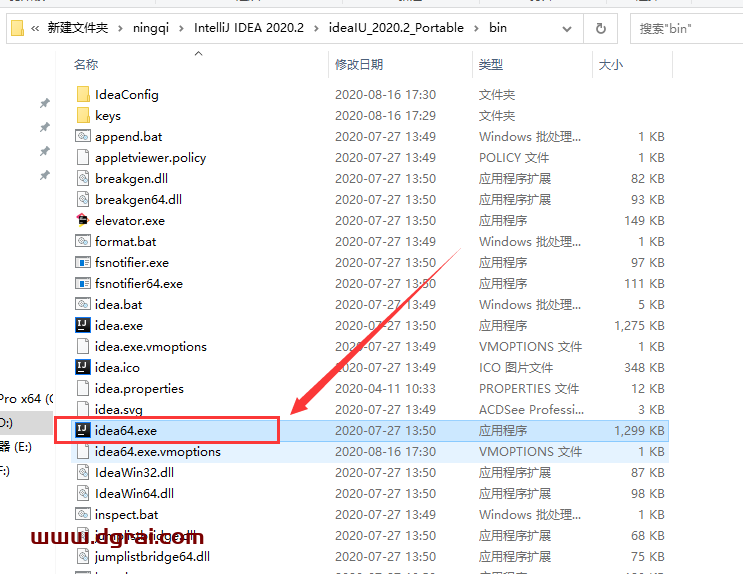
Task: Navigate to the ningqi breadcrumb
Action: [151, 28]
